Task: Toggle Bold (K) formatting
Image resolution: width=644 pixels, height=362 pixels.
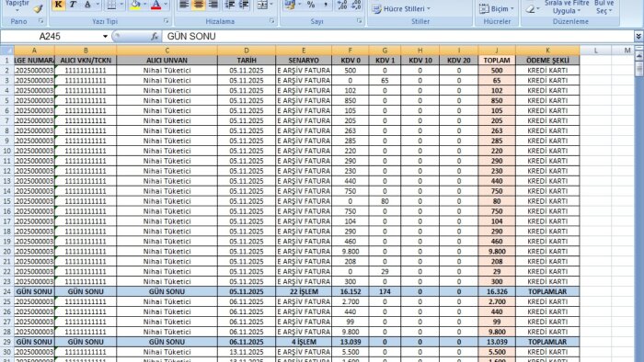Action: (58, 5)
